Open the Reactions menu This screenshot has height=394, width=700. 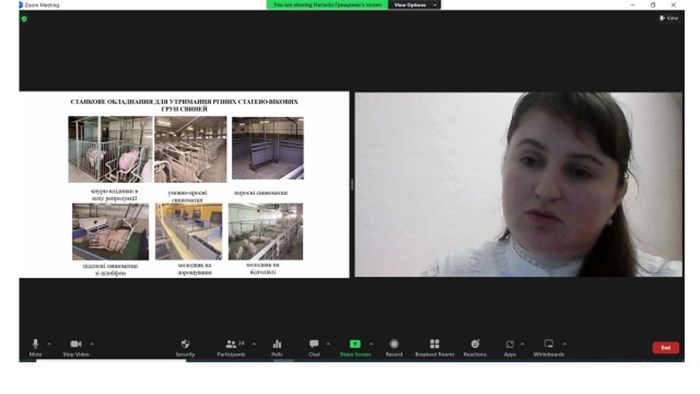coord(475,348)
